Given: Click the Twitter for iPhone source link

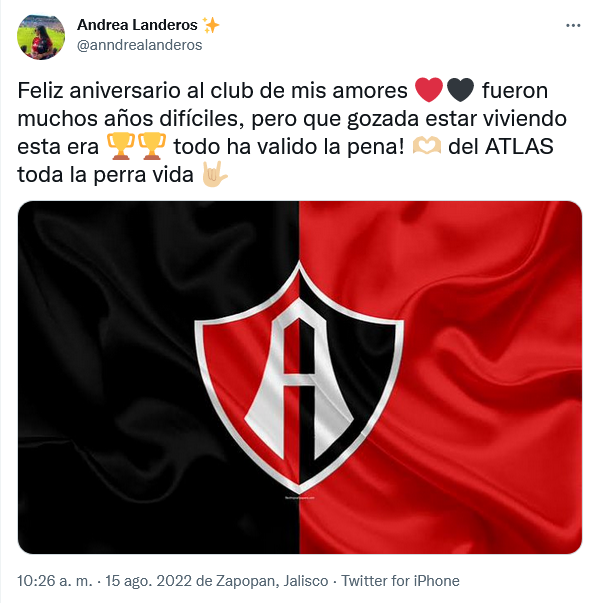Looking at the screenshot, I should coord(400,581).
